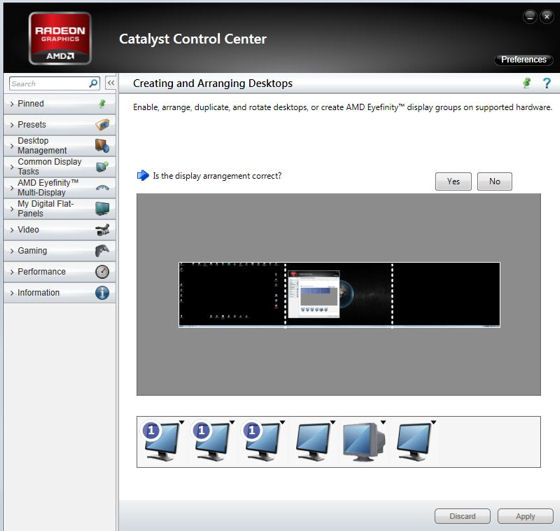The image size is (560, 531).
Task: Open the second monitor's dropdown arrow
Action: [x=232, y=422]
